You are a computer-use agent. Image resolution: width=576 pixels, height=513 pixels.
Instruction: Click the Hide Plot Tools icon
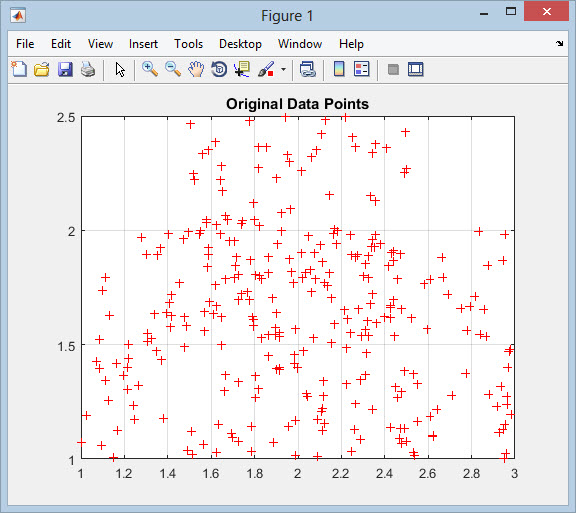393,69
